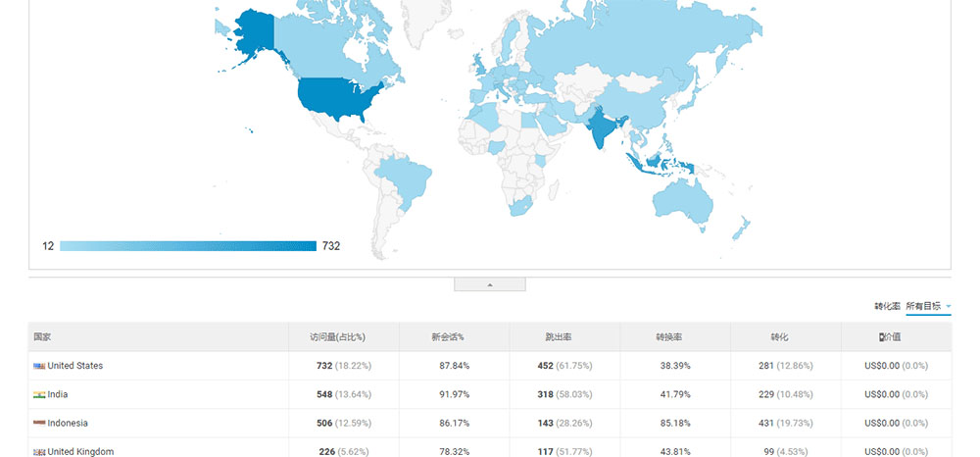Click the 新会话% column header
The width and height of the screenshot is (980, 457).
tap(447, 336)
